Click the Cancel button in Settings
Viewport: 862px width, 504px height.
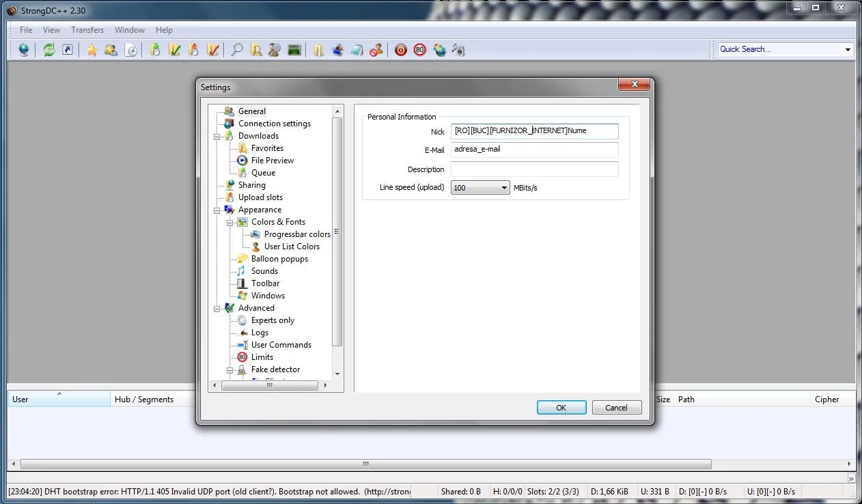click(x=616, y=408)
